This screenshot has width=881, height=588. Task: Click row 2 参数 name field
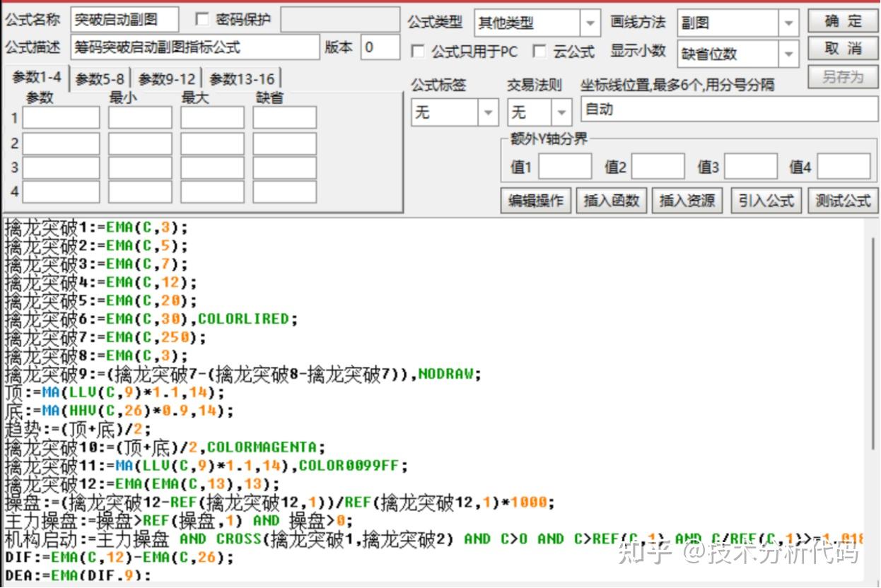(62, 143)
